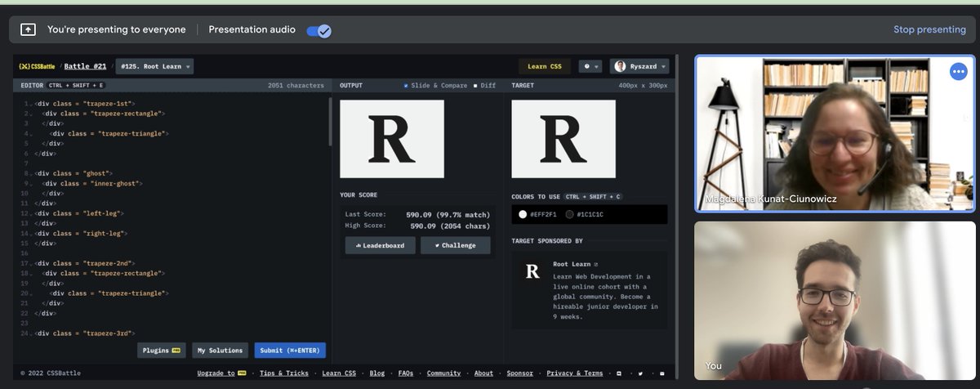Click the email icon in footer
Image resolution: width=980 pixels, height=389 pixels.
(x=661, y=373)
